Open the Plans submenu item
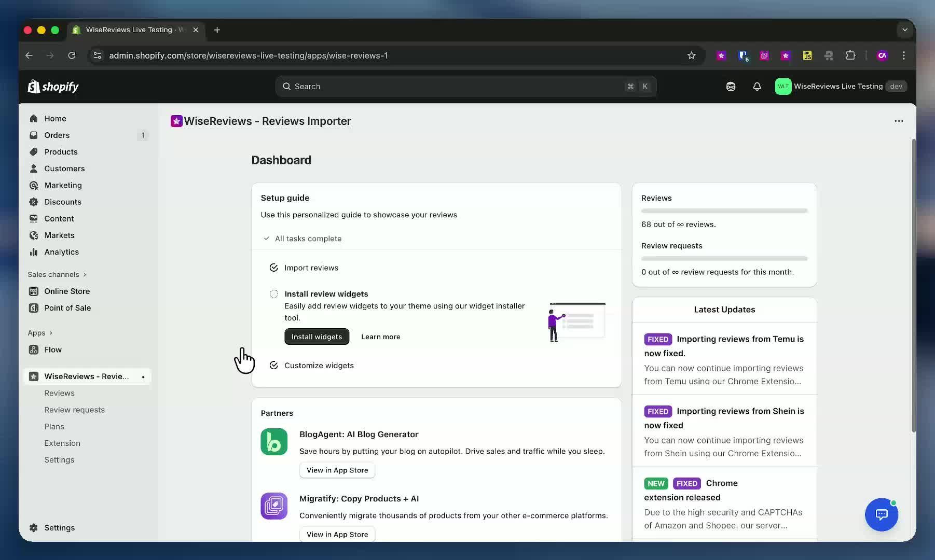This screenshot has height=560, width=935. 54,426
